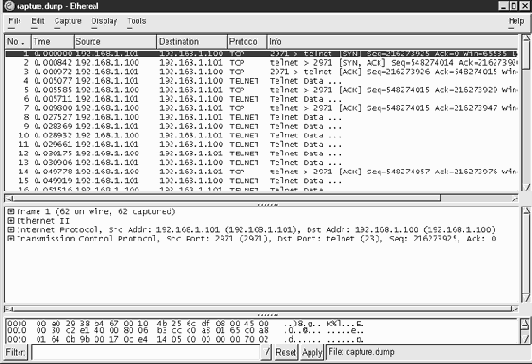Sort packets by Source column header
This screenshot has height=364, width=532.
tap(115, 42)
